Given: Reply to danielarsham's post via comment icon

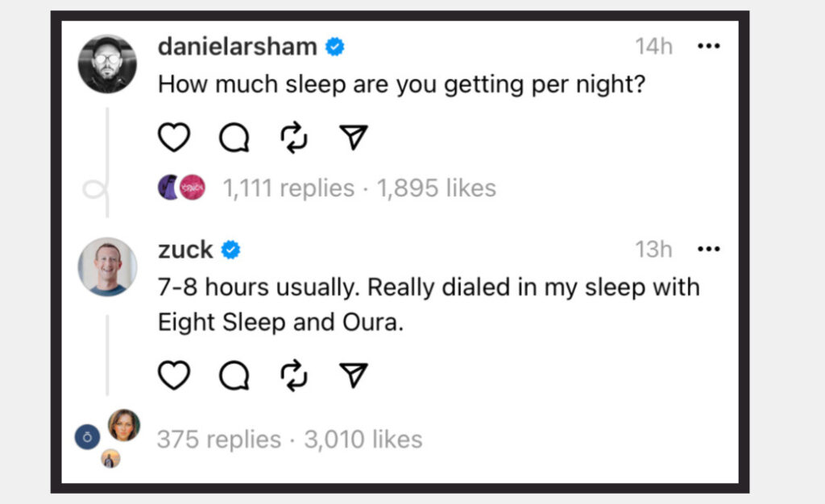Looking at the screenshot, I should (x=234, y=138).
